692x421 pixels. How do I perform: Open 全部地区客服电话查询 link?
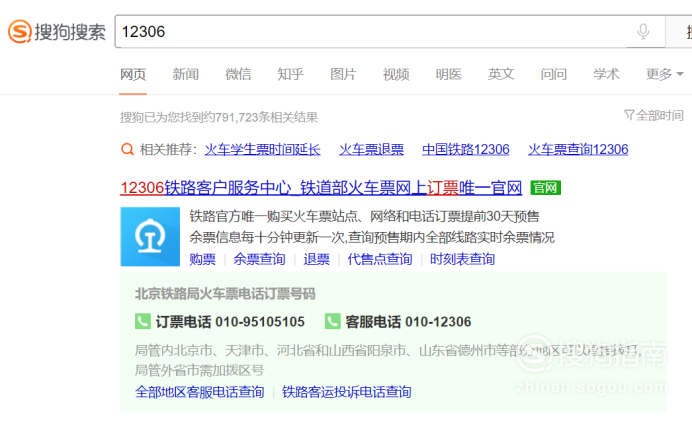point(199,392)
